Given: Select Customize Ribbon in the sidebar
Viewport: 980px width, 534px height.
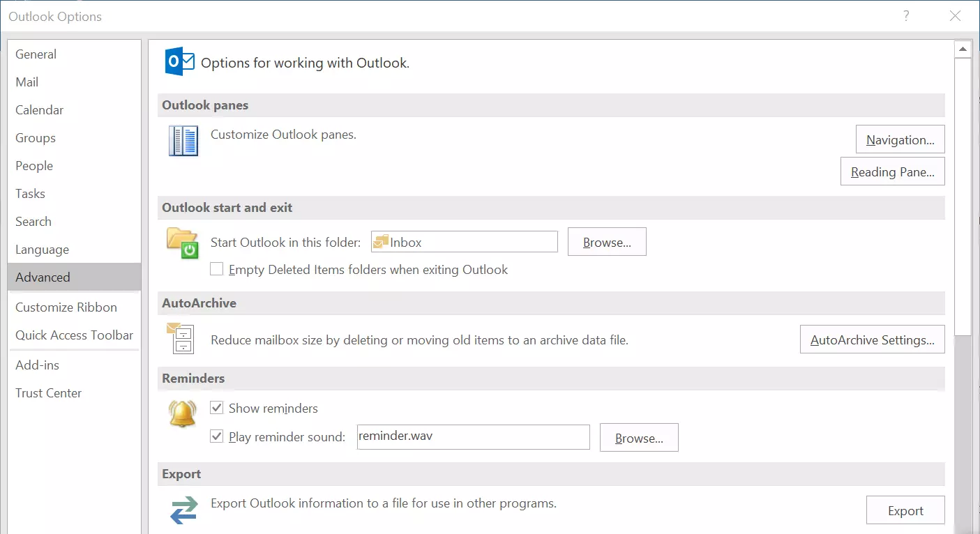Looking at the screenshot, I should (x=66, y=307).
